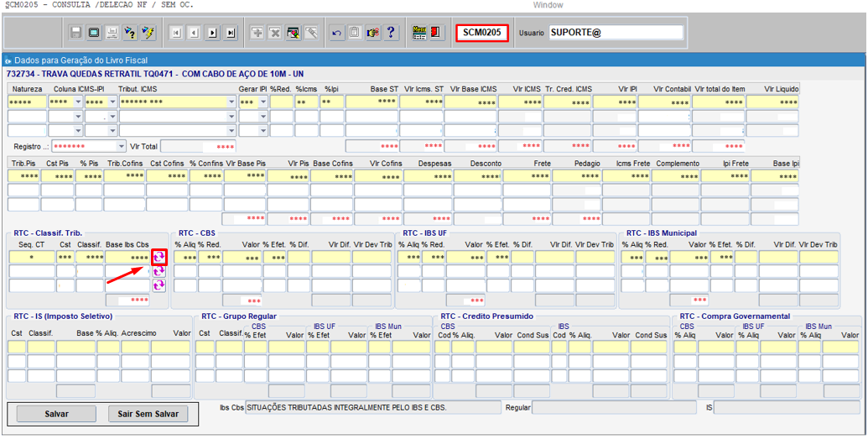The image size is (868, 439).
Task: Click the next record arrow icon
Action: pyautogui.click(x=213, y=33)
